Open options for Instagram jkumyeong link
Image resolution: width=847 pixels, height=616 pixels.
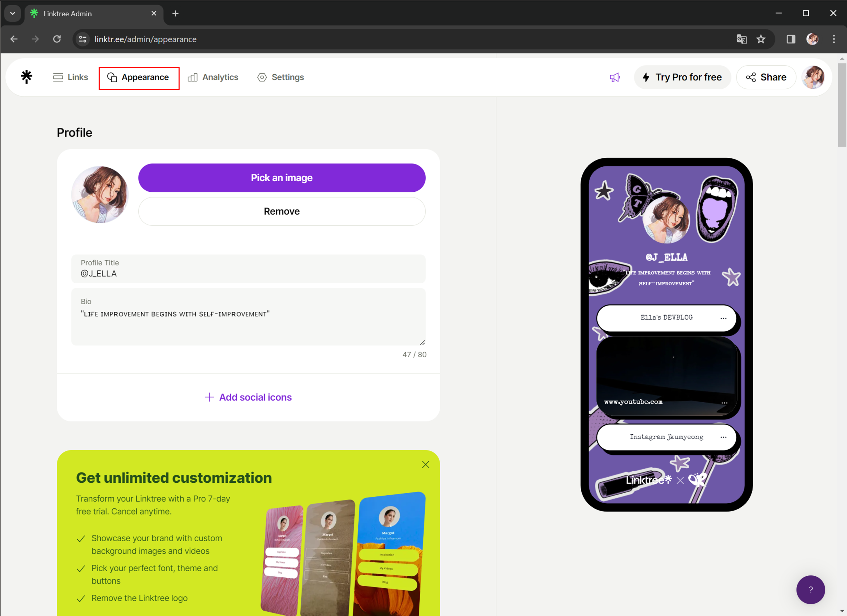point(723,437)
